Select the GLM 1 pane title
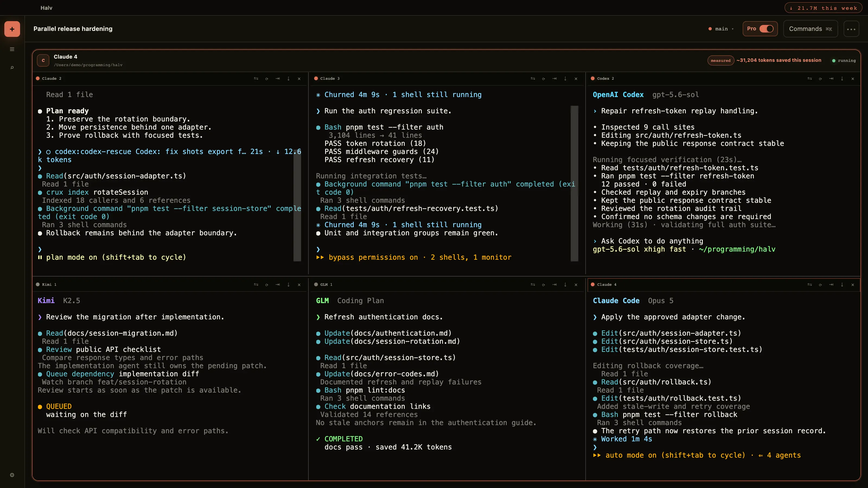868x488 pixels. (326, 285)
